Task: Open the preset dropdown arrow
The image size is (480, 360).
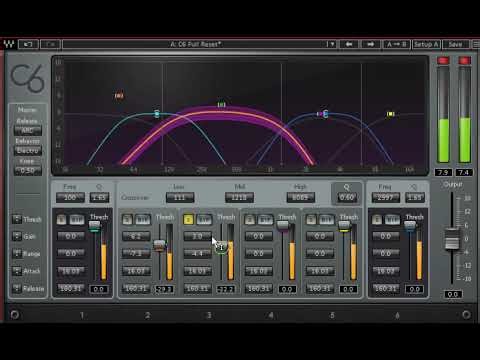Action: click(331, 44)
